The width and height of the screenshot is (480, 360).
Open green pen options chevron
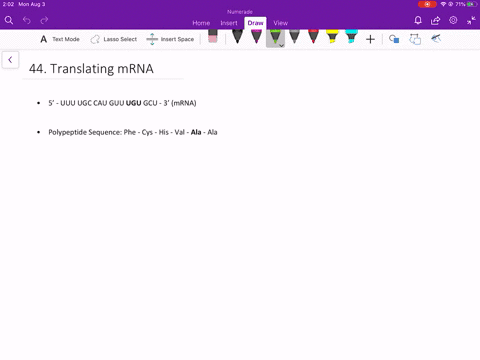(x=281, y=45)
